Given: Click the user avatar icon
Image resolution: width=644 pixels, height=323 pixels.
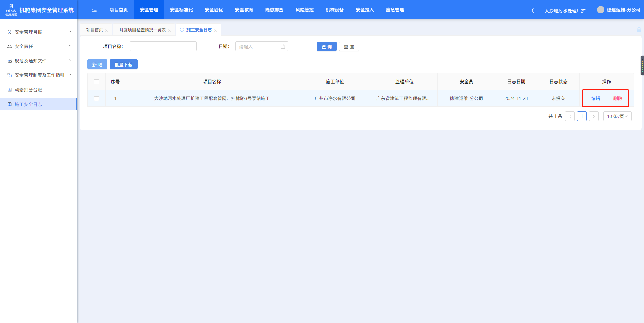Looking at the screenshot, I should click(600, 10).
